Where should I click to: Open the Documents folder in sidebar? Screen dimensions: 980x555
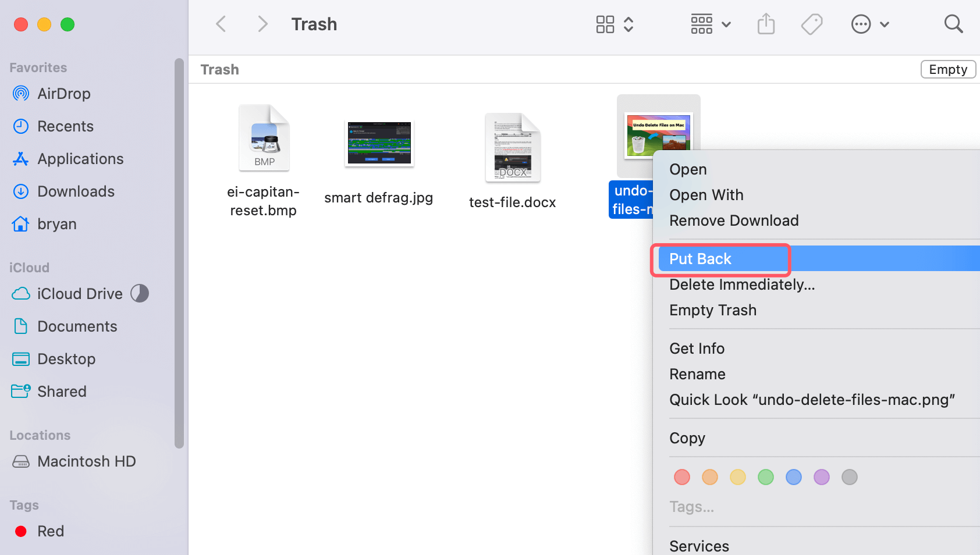pos(77,326)
